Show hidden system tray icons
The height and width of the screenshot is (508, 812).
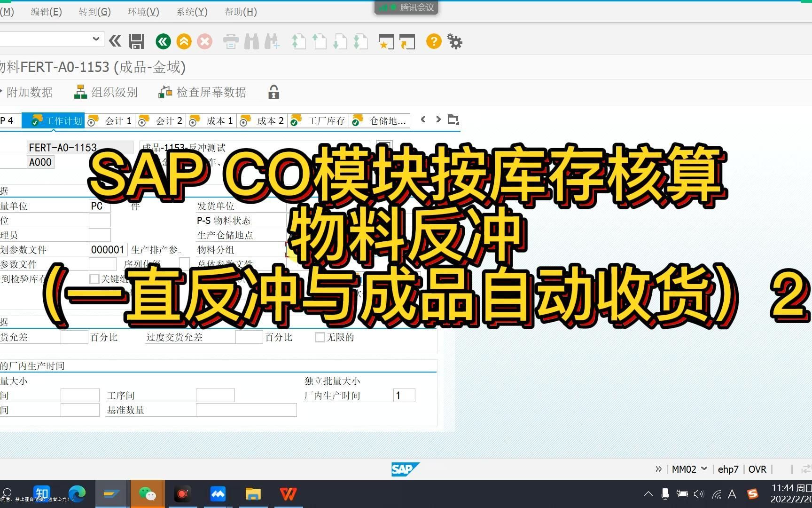coord(648,494)
